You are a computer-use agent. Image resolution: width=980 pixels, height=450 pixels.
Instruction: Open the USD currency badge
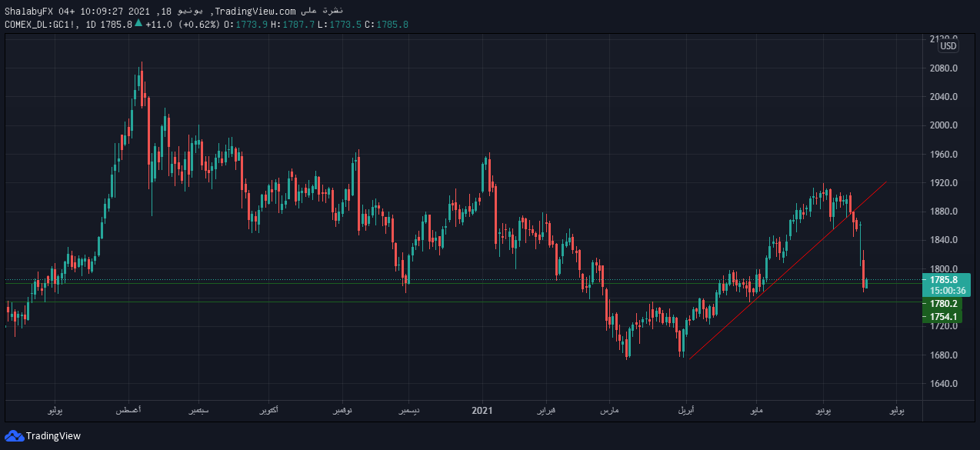(x=948, y=46)
